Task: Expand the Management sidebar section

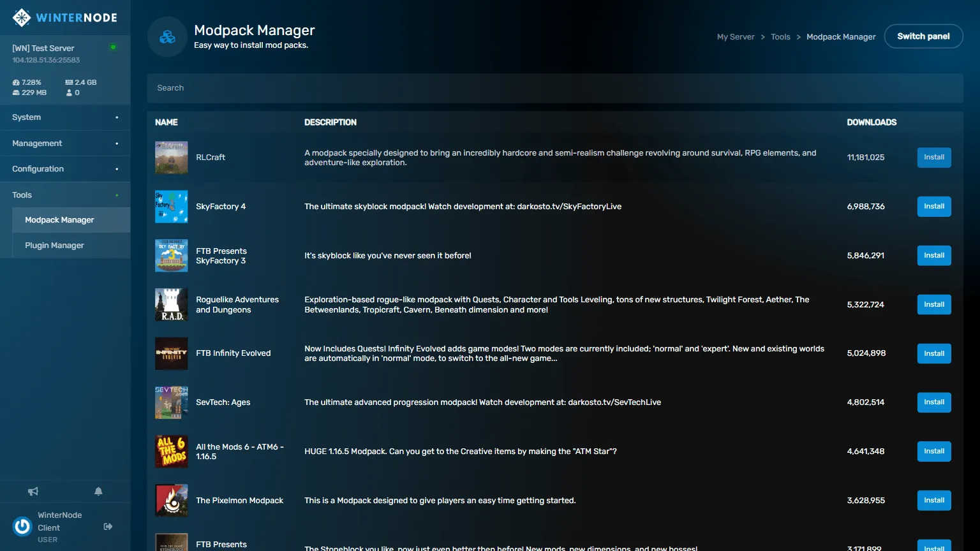Action: pyautogui.click(x=65, y=143)
